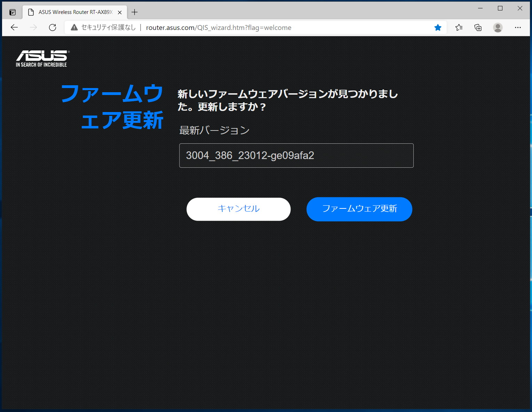The height and width of the screenshot is (412, 532).
Task: Reload the page with the refresh icon
Action: click(53, 27)
